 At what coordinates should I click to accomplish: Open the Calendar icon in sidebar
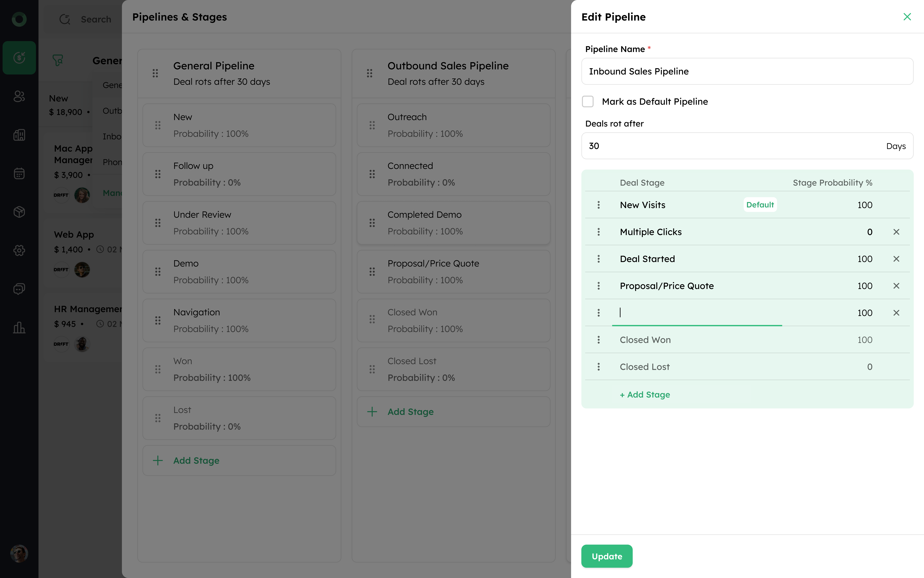19,174
